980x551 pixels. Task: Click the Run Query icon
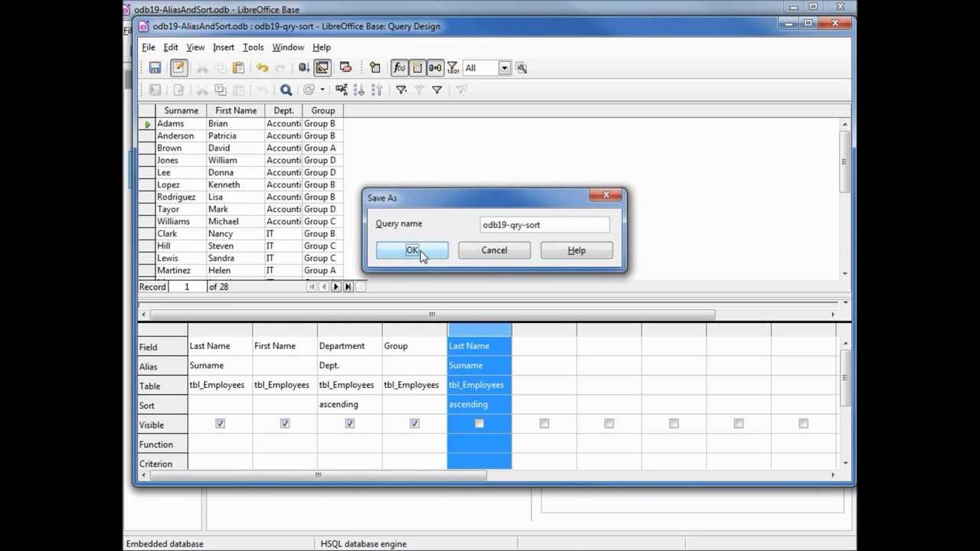(304, 67)
